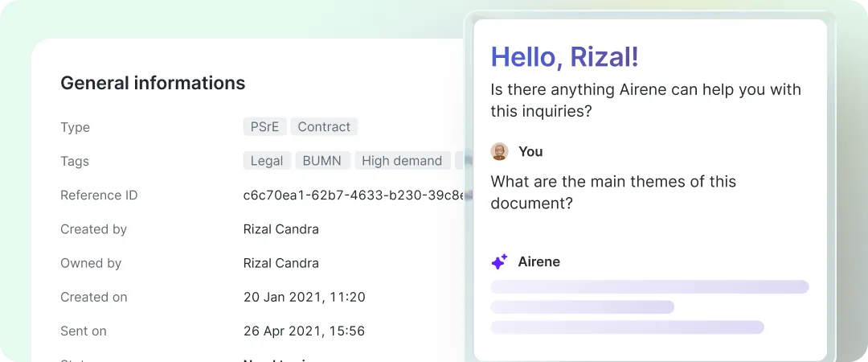Click the main themes question message
Image resolution: width=868 pixels, height=362 pixels.
tap(613, 191)
